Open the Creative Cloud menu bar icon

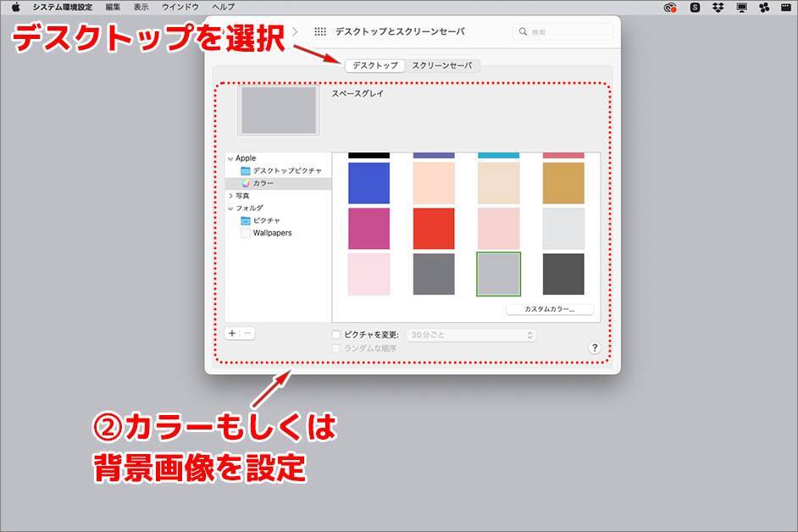pyautogui.click(x=671, y=7)
